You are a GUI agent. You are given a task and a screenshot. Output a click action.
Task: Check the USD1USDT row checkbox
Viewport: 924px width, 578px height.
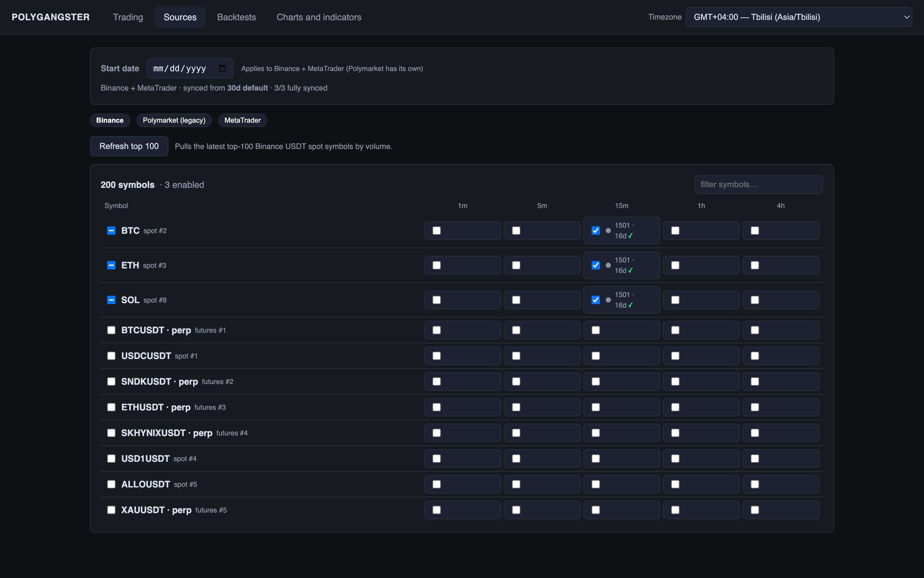[x=111, y=459]
